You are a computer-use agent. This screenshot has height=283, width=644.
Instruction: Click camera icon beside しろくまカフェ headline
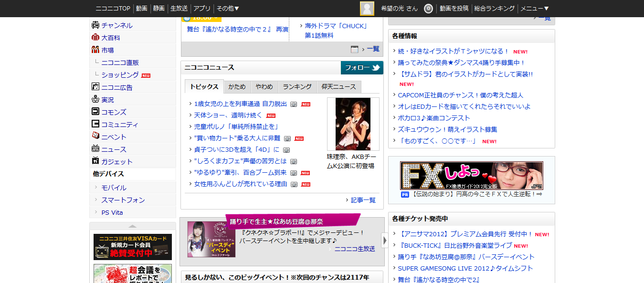pos(294,161)
